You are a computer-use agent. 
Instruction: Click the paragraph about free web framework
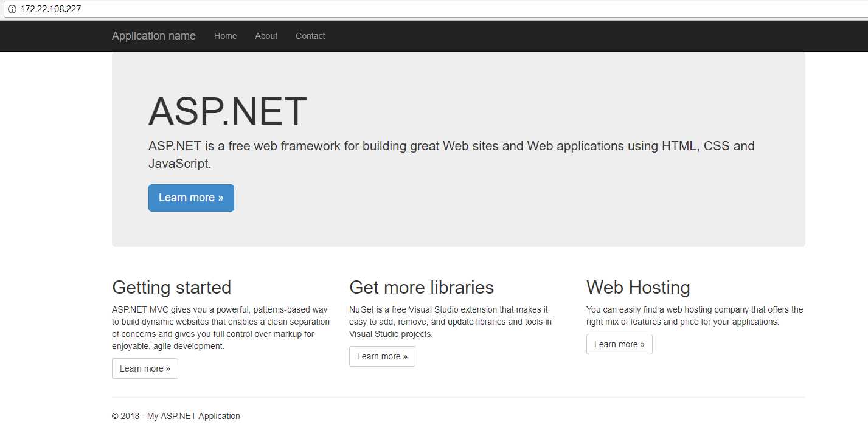point(451,154)
